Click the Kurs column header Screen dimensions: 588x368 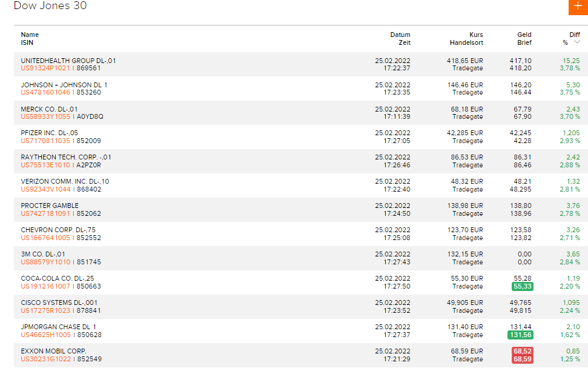point(476,35)
